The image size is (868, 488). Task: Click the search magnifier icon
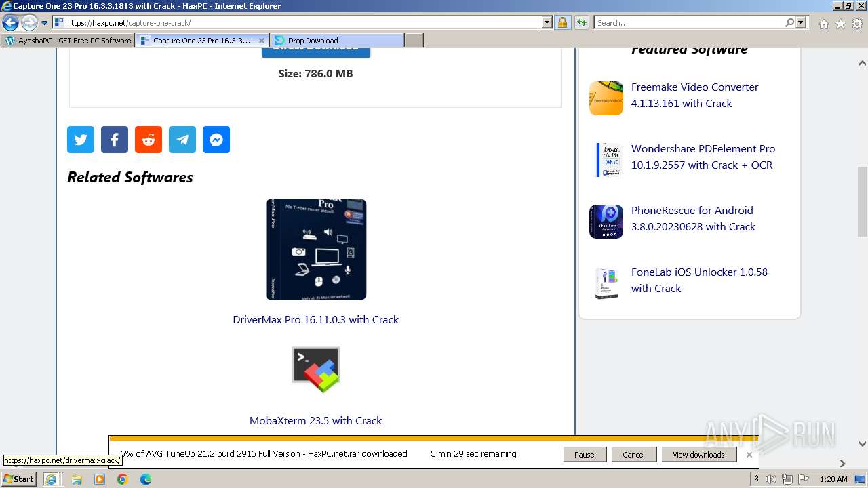pyautogui.click(x=789, y=22)
